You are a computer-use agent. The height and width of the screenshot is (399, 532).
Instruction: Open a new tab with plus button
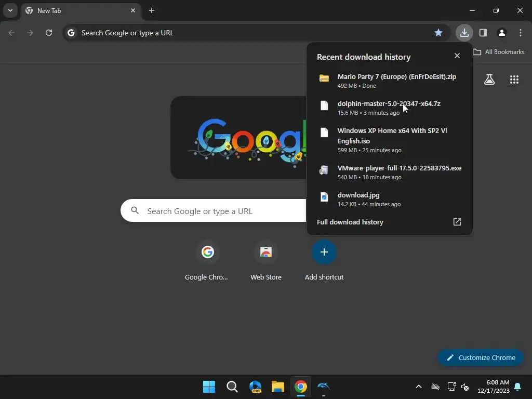coord(152,10)
